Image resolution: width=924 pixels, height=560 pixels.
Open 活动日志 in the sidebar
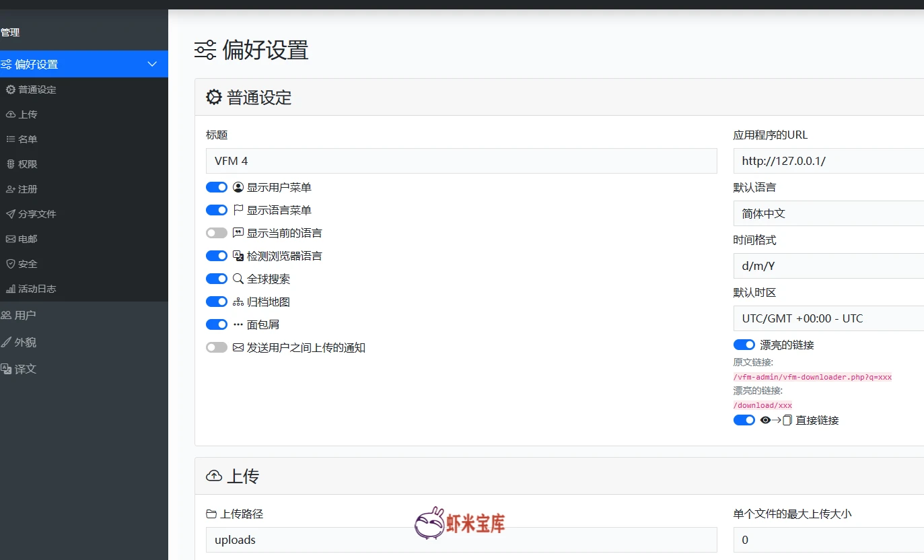tap(84, 289)
